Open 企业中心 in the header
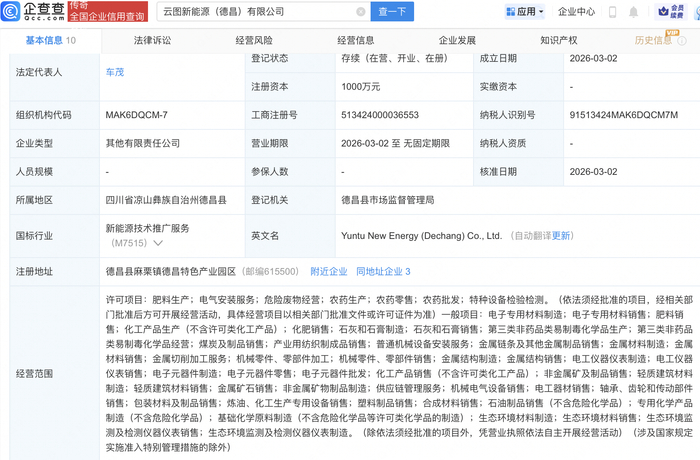700x460 pixels. pos(576,12)
